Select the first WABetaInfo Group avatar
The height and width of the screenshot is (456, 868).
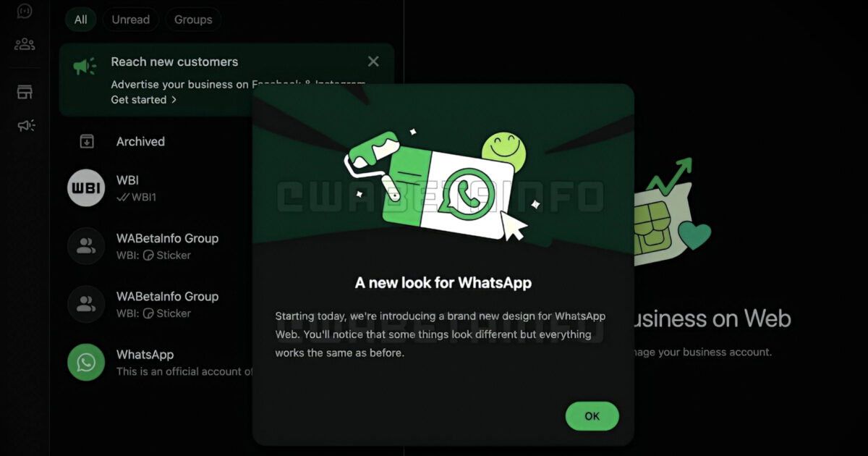[86, 246]
